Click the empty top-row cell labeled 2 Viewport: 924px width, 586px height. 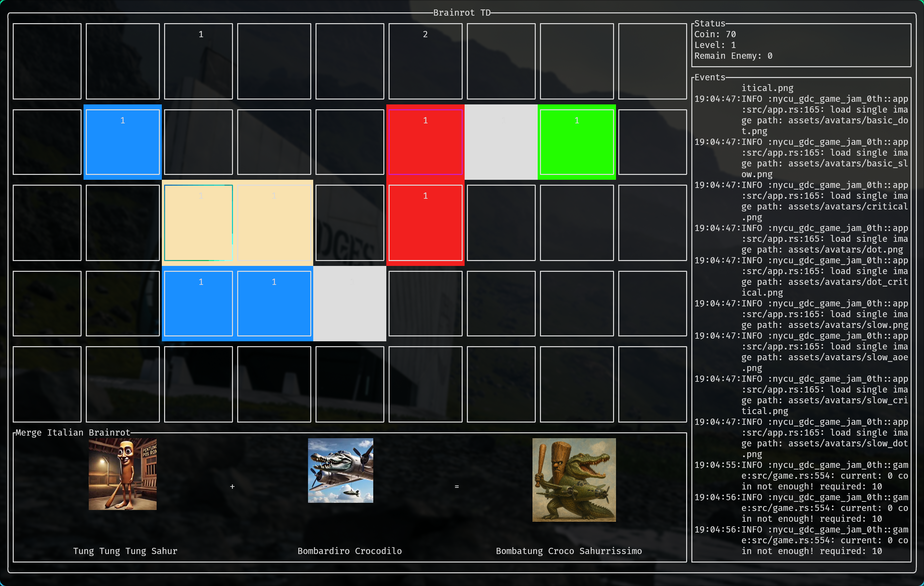[425, 61]
